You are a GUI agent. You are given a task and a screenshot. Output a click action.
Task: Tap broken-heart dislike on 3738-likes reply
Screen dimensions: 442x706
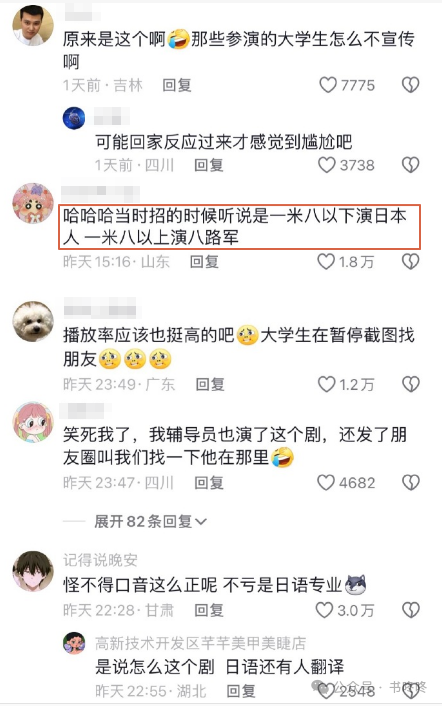point(410,165)
